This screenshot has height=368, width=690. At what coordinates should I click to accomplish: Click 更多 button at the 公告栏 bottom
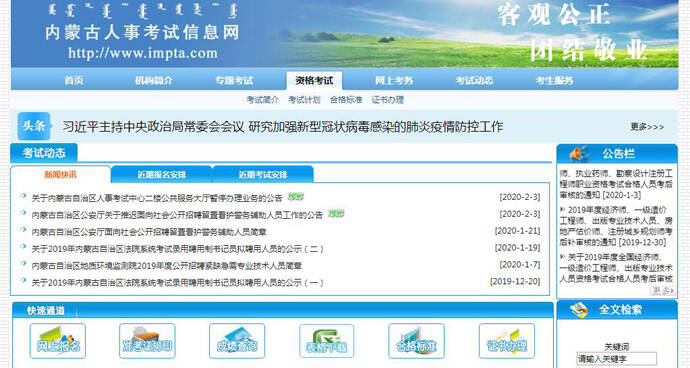(x=663, y=291)
